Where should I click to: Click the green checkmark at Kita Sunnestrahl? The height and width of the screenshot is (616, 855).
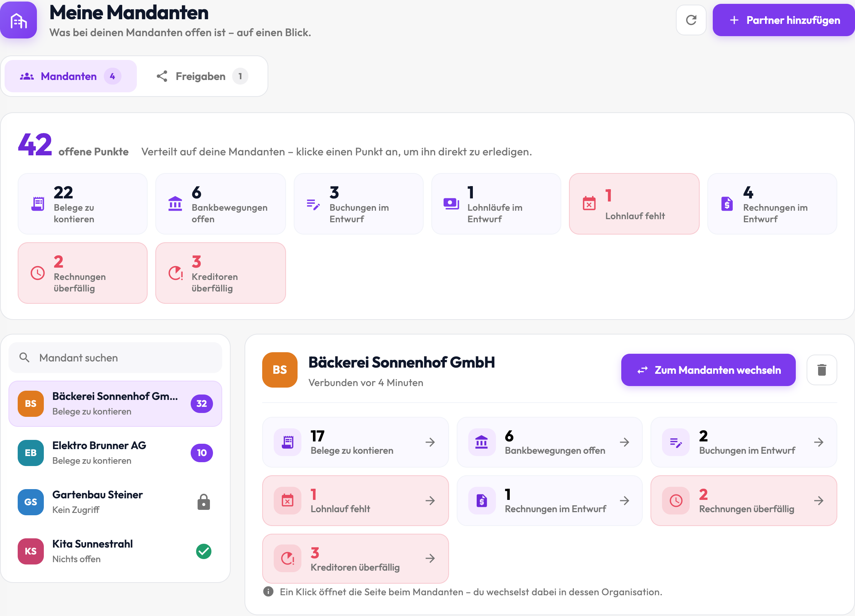point(203,551)
